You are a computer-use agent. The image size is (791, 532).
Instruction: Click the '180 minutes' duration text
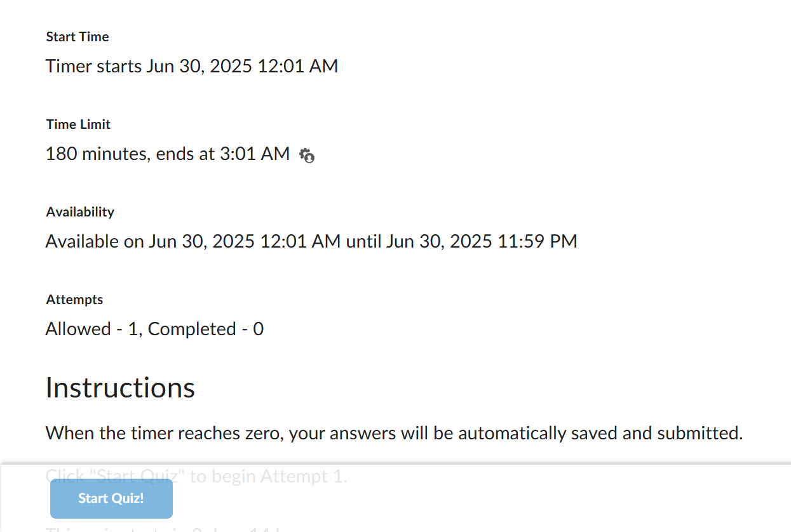click(95, 154)
